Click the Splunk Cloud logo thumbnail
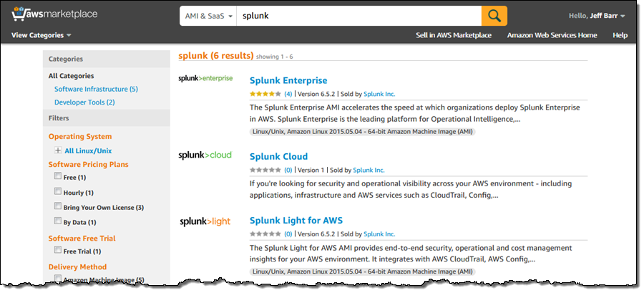This screenshot has width=644, height=293. click(x=205, y=155)
